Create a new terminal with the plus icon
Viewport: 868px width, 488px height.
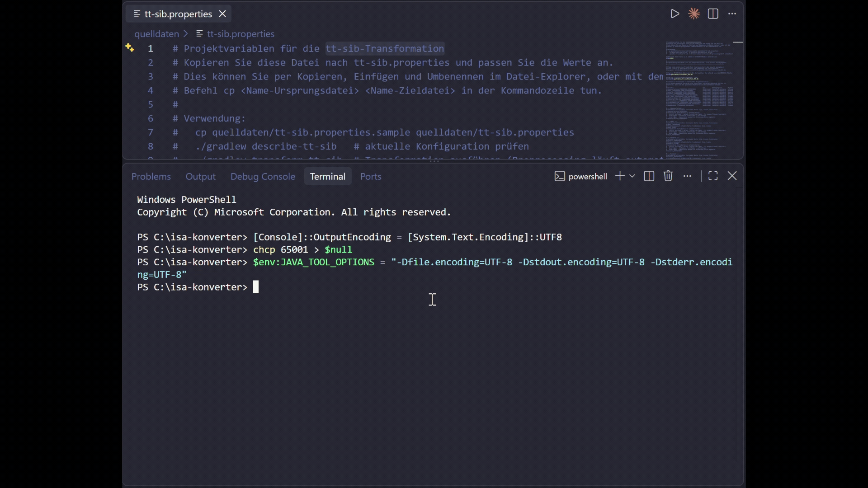tap(620, 176)
